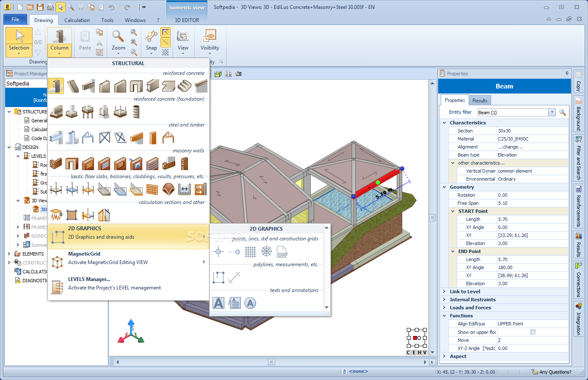The width and height of the screenshot is (588, 380).
Task: Select the brick masonry pillar icon
Action: pyautogui.click(x=185, y=163)
